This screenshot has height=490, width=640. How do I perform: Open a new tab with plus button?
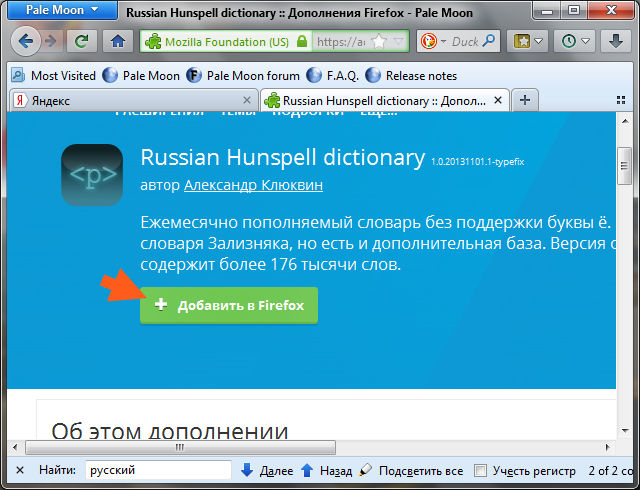[x=524, y=100]
